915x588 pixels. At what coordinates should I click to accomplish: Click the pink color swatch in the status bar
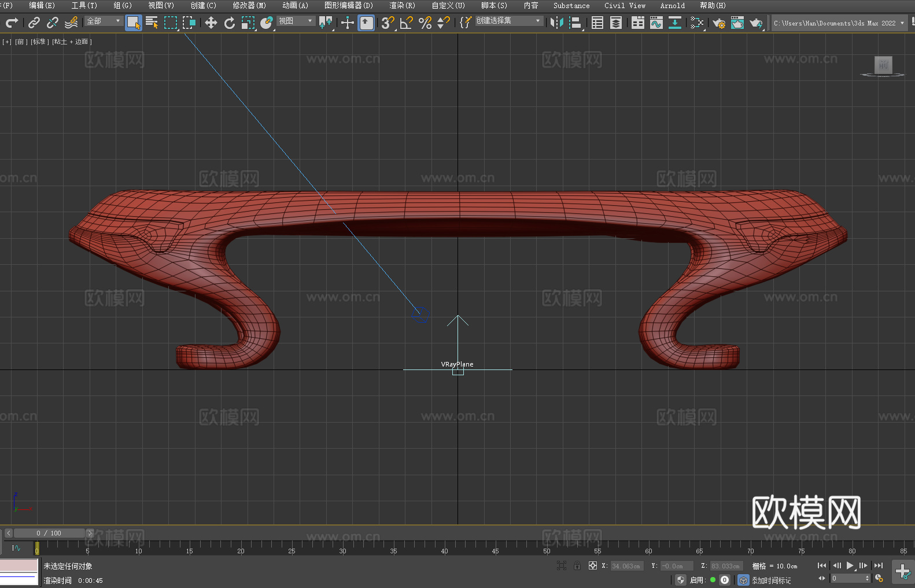coord(19,565)
